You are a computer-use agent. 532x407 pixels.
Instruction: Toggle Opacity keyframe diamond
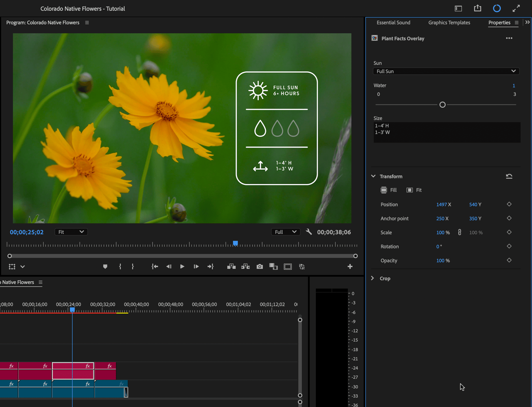point(509,261)
